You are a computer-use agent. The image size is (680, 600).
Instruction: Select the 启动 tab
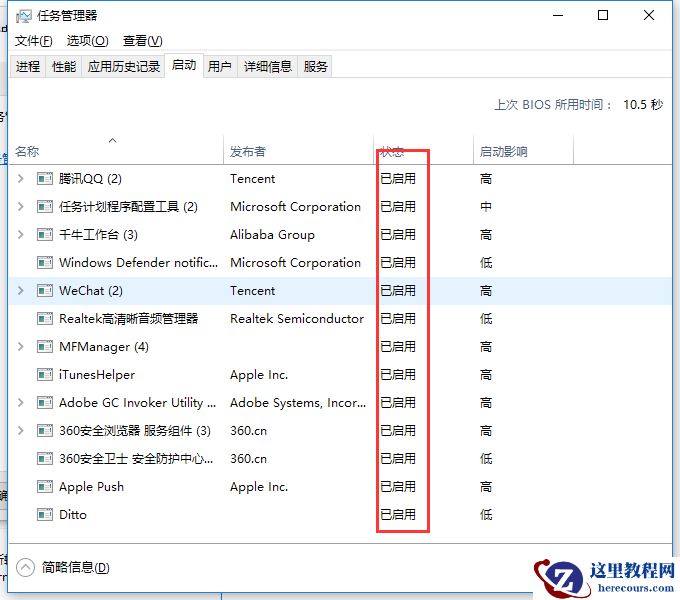pos(184,65)
